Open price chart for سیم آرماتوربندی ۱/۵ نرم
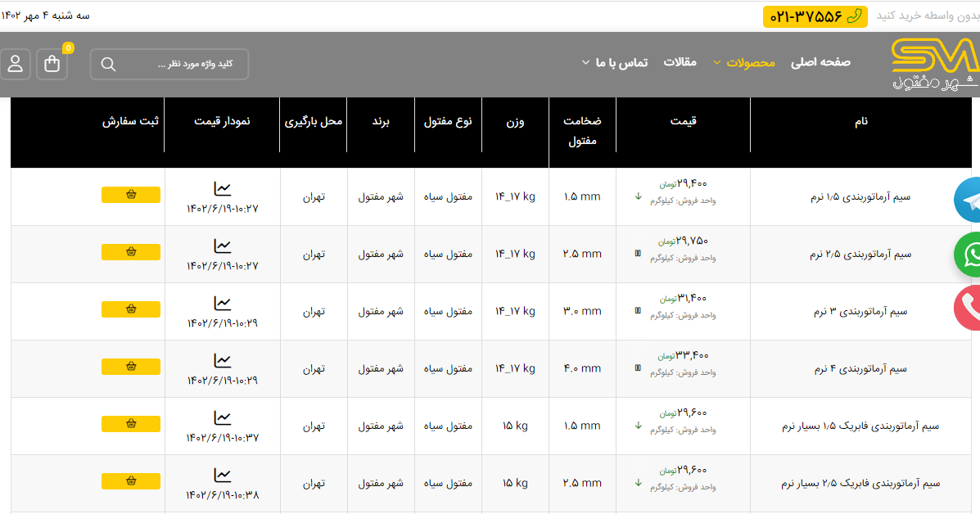 pos(222,189)
